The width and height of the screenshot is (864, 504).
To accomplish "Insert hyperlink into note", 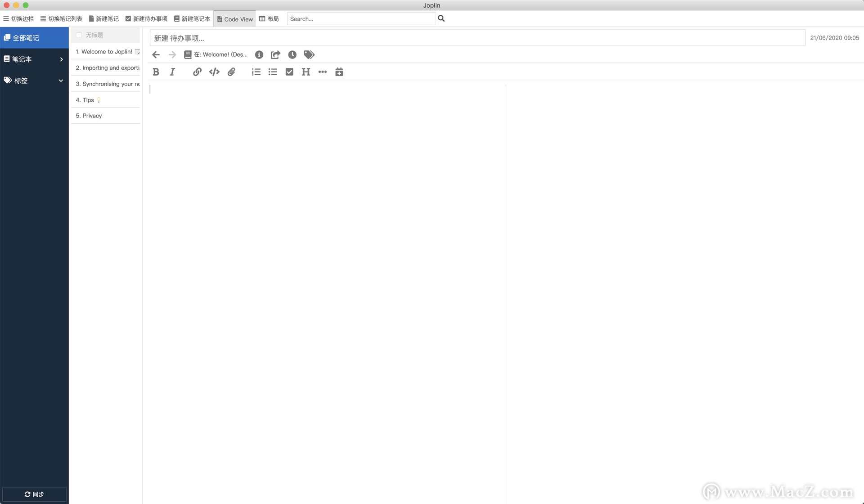I will click(x=197, y=72).
